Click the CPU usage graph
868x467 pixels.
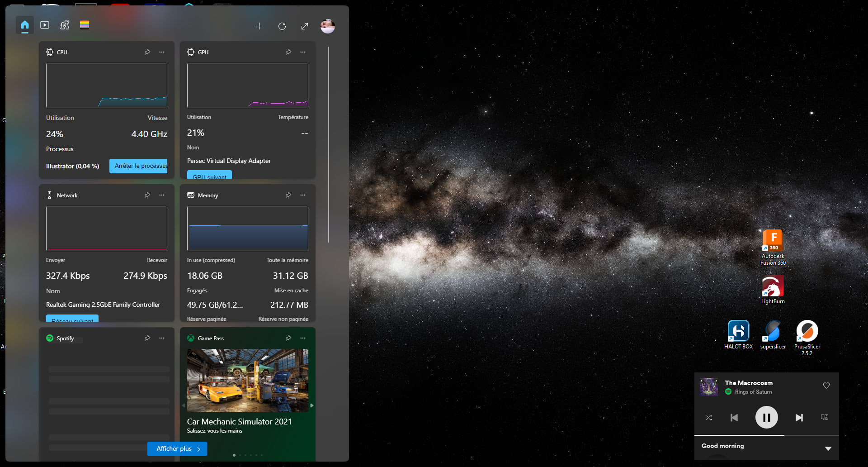tap(107, 85)
